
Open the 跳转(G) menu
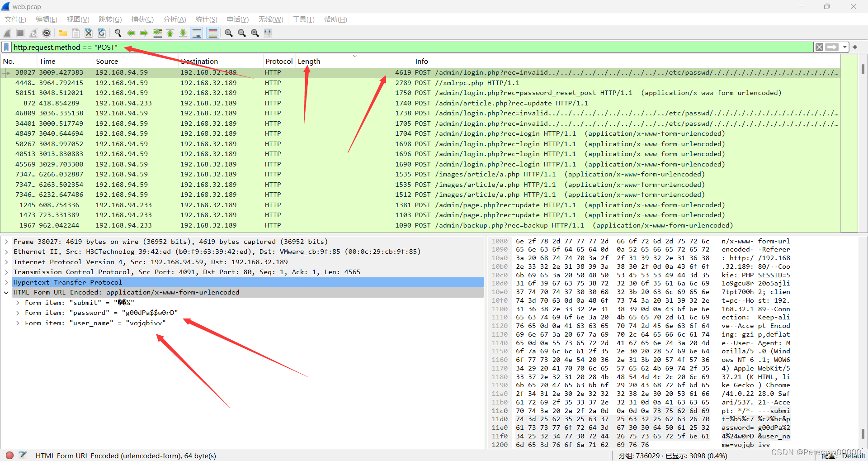tap(110, 19)
